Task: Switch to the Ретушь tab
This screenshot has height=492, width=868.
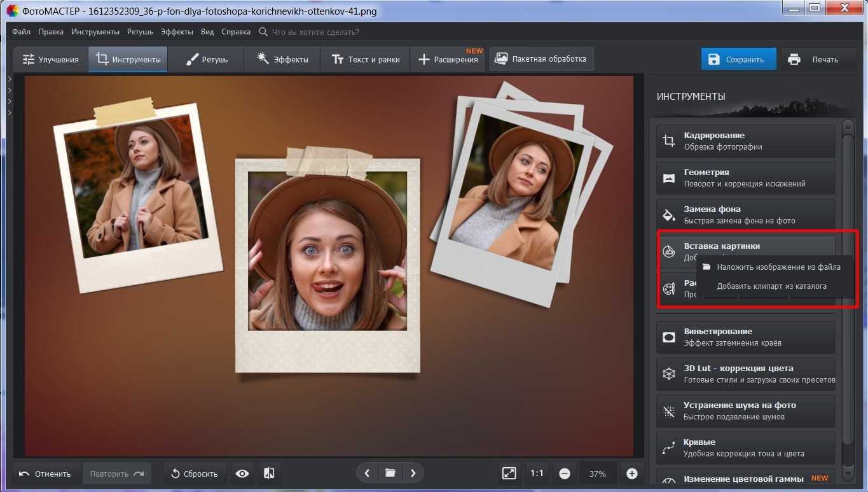Action: pyautogui.click(x=207, y=60)
